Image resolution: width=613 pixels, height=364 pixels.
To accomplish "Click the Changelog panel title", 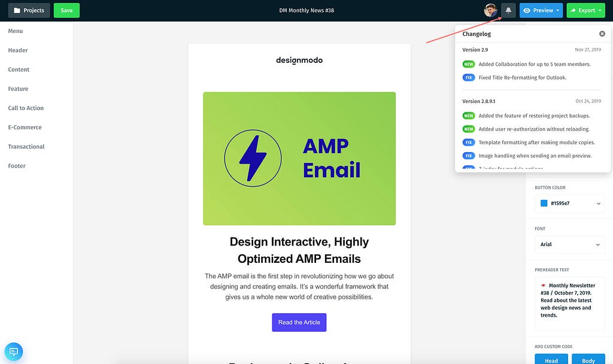I will pos(477,34).
